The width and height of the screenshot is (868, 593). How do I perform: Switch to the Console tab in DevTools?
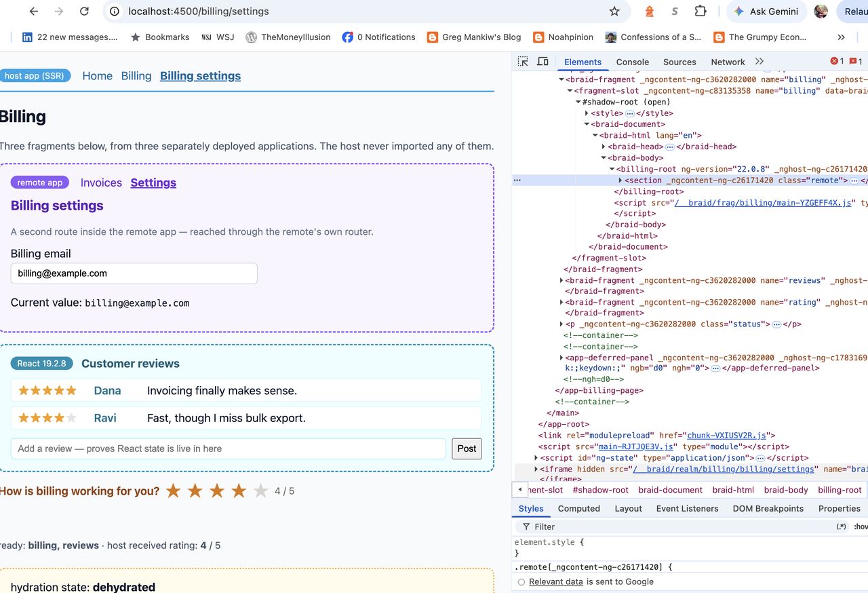[x=633, y=62]
